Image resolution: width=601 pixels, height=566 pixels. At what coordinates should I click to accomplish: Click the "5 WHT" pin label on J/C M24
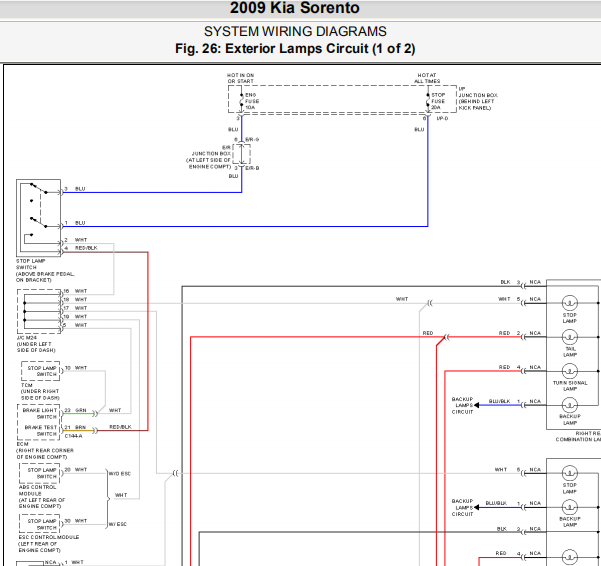[75, 325]
